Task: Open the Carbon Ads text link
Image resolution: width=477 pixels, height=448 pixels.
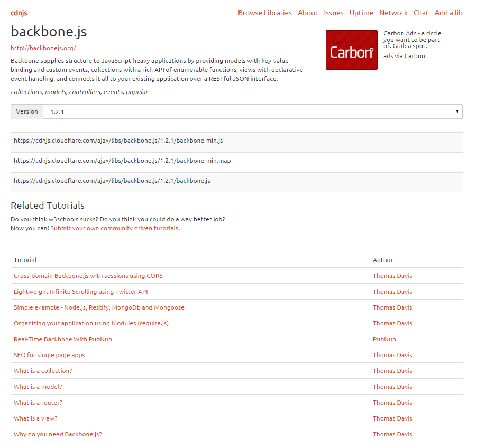Action: tap(412, 40)
